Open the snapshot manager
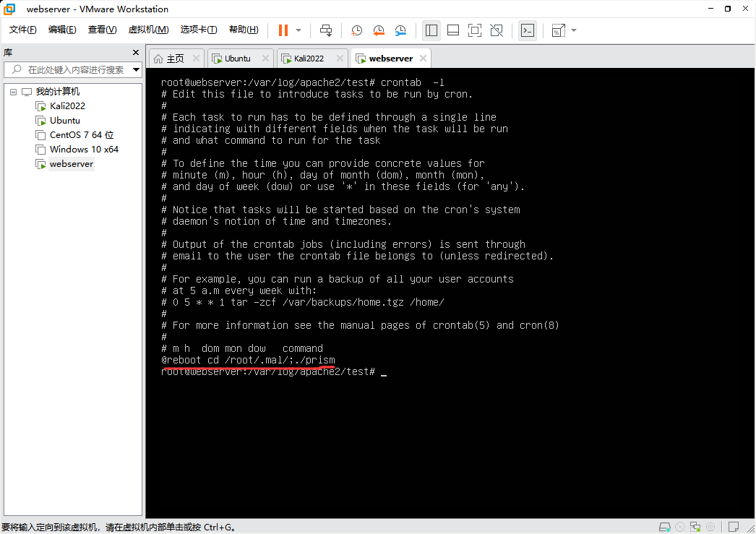 point(400,30)
